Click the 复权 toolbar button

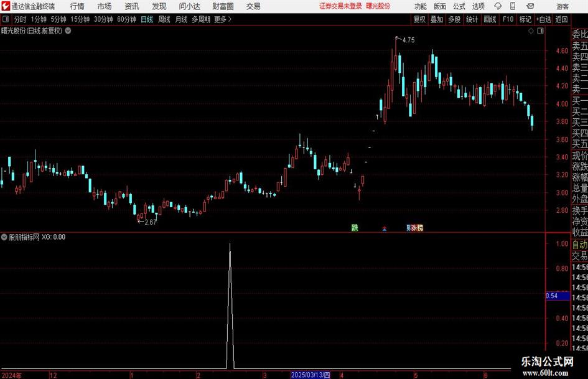tap(419, 19)
